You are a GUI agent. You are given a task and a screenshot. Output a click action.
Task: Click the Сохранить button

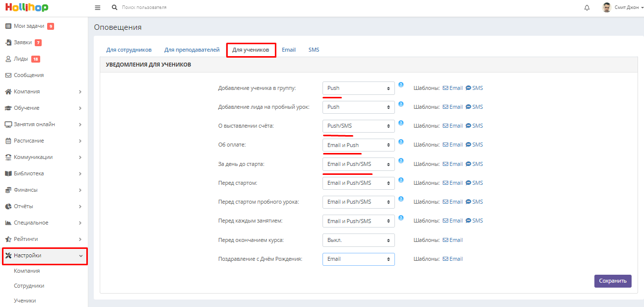pyautogui.click(x=613, y=281)
